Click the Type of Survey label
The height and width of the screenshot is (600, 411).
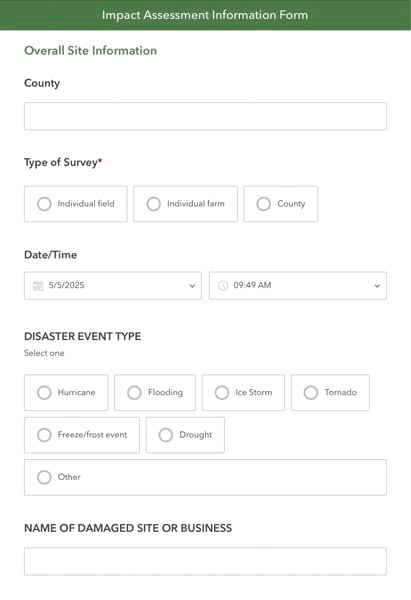point(63,162)
